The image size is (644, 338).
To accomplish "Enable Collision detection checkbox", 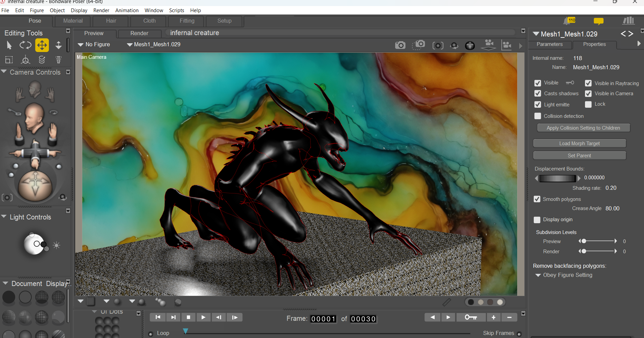I will [538, 116].
